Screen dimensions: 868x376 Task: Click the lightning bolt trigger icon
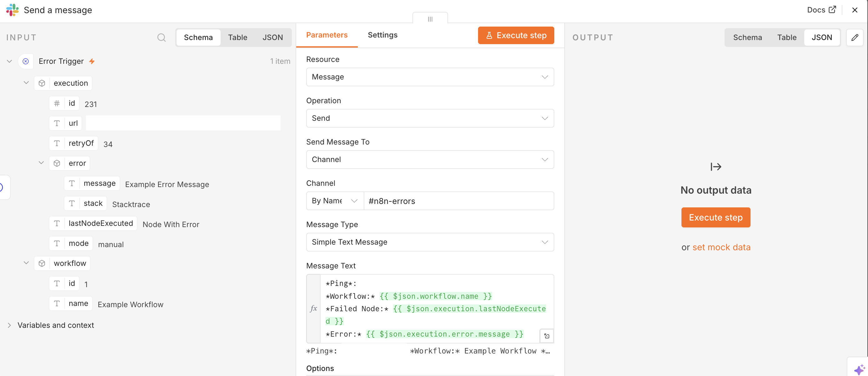click(92, 61)
